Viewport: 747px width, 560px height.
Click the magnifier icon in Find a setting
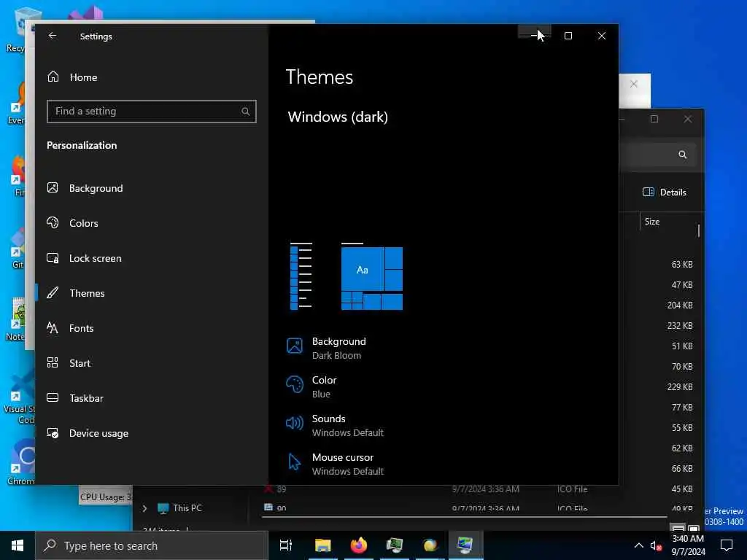click(245, 112)
